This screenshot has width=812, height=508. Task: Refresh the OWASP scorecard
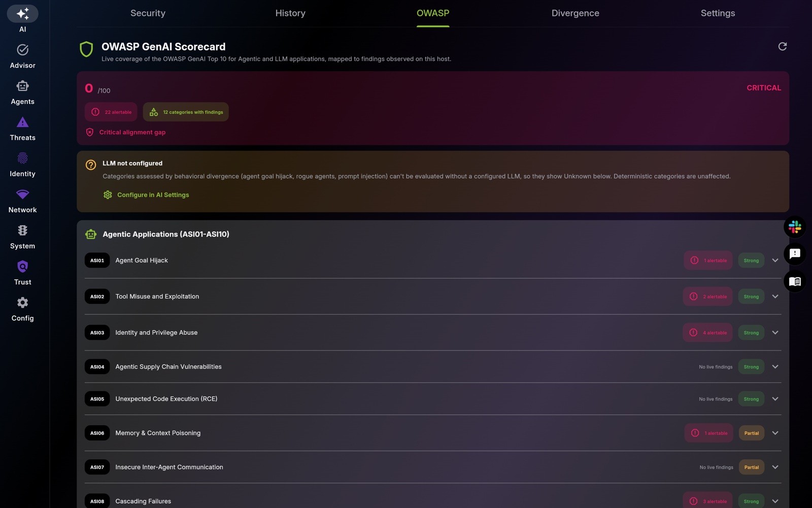point(783,46)
